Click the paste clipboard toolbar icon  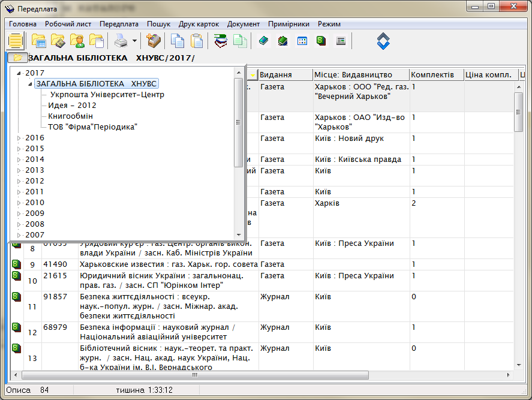pos(197,41)
